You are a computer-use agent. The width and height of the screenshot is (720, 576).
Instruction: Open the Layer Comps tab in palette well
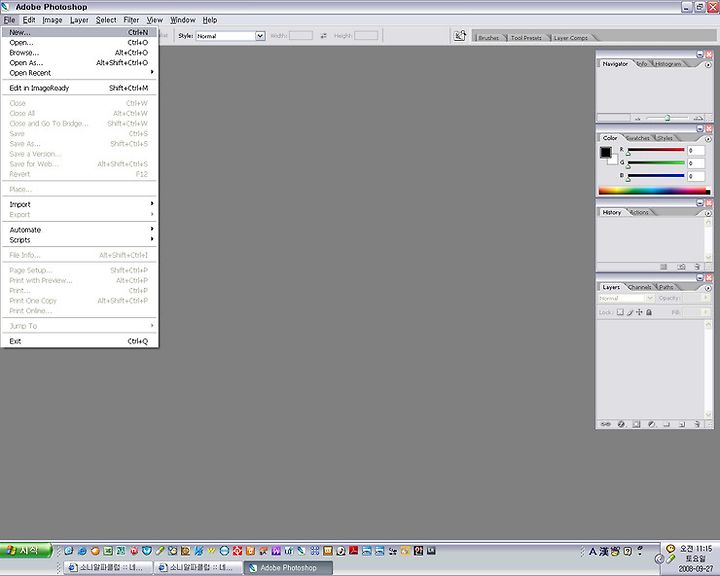[571, 38]
